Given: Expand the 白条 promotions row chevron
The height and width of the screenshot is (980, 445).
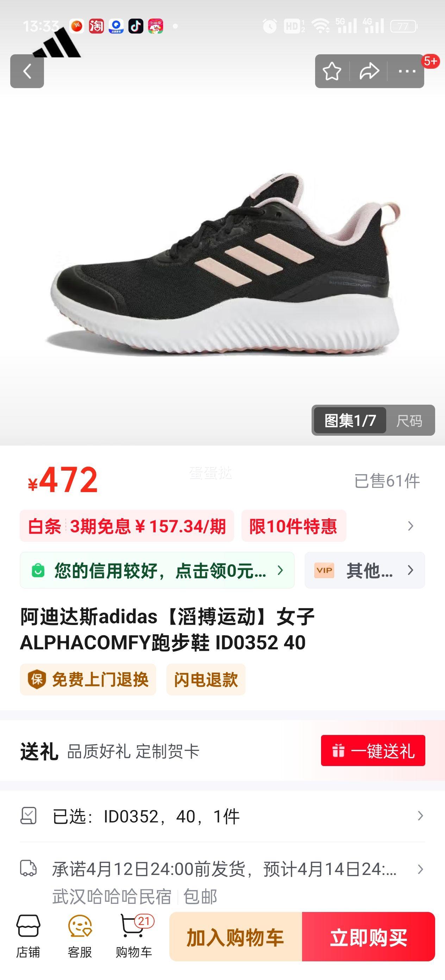Looking at the screenshot, I should point(410,526).
